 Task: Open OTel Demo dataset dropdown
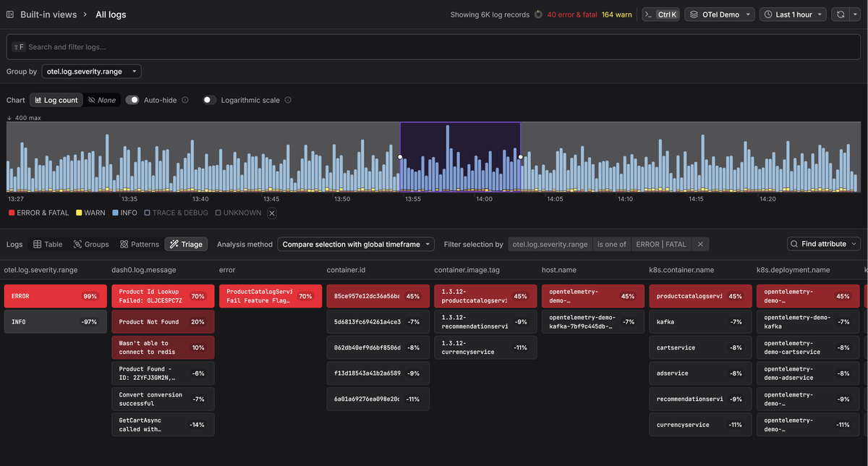[x=720, y=14]
